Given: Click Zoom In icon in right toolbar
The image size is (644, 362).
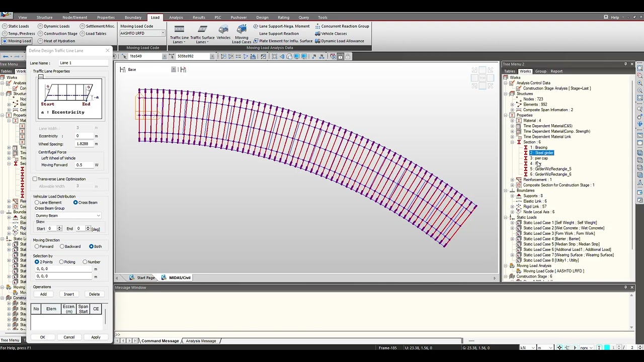Looking at the screenshot, I should (640, 83).
